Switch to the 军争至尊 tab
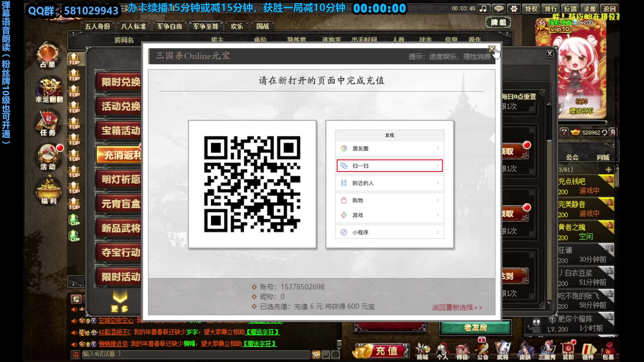 tap(206, 26)
